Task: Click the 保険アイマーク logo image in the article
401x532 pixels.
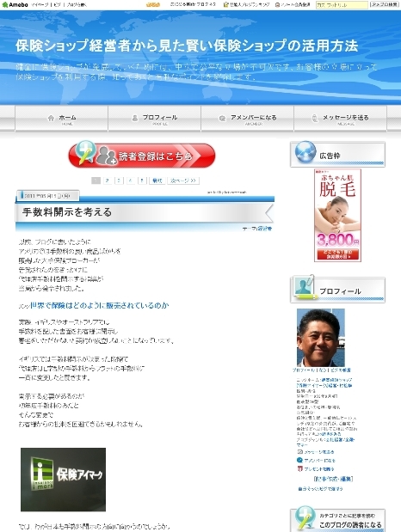Action: 63,480
